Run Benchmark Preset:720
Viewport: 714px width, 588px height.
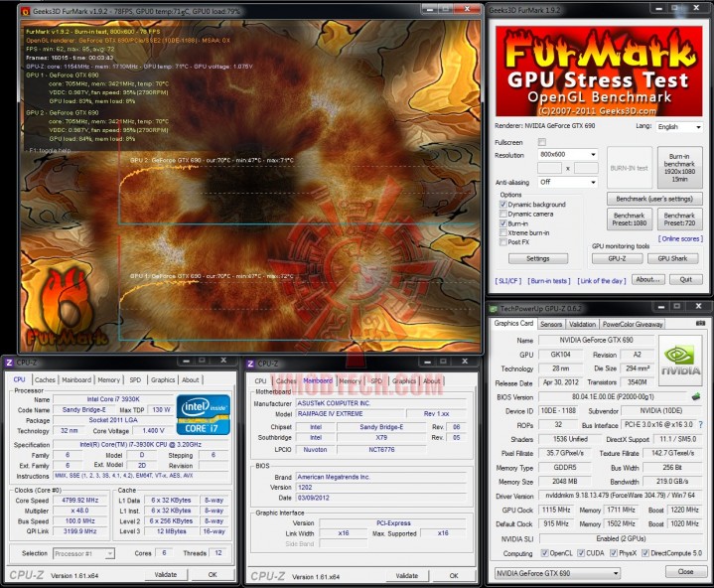(679, 220)
